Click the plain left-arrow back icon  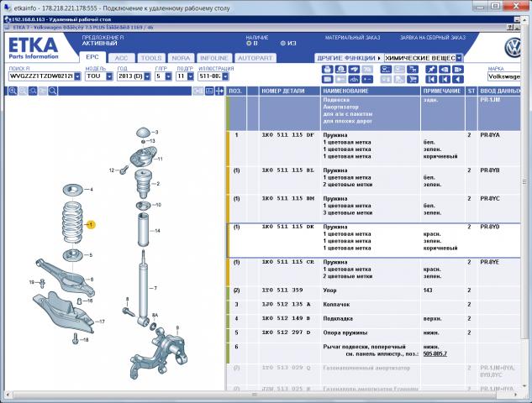click(x=458, y=79)
